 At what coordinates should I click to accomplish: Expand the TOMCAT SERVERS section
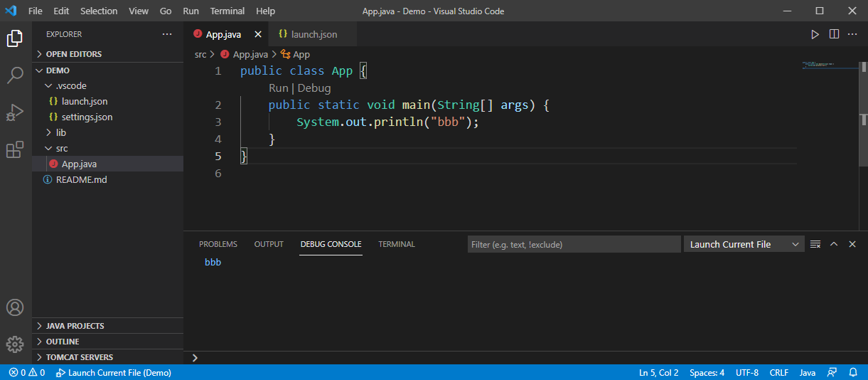coord(107,357)
